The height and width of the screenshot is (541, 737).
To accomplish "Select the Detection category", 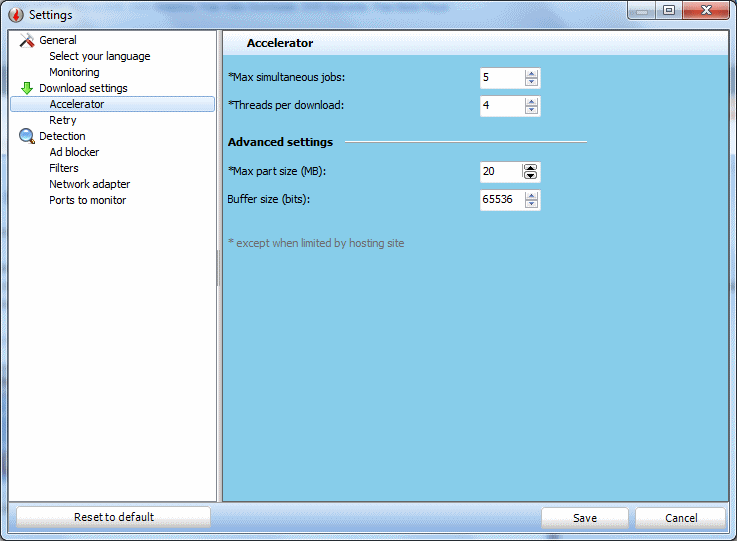I will [x=62, y=136].
